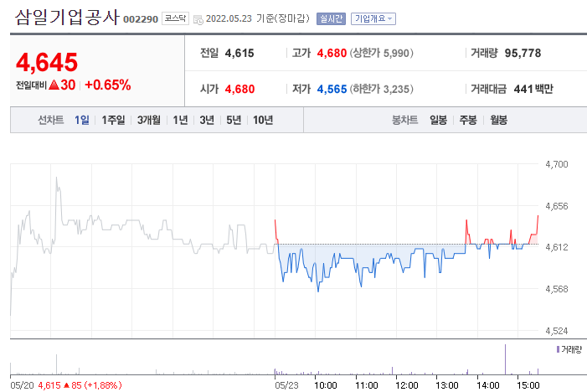The height and width of the screenshot is (392, 587).
Task: Click the 봉차트 label
Action: 404,120
